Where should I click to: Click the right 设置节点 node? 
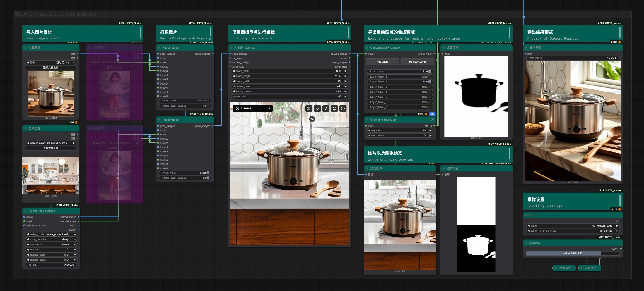(590, 268)
